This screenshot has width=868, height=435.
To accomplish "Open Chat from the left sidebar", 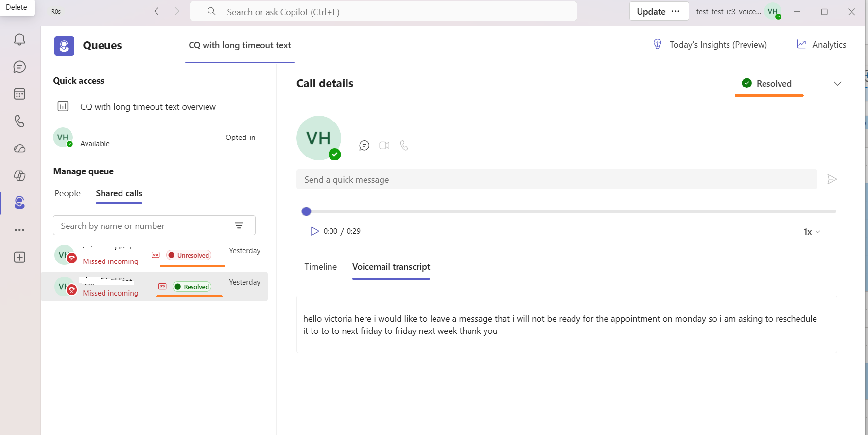I will click(x=19, y=67).
